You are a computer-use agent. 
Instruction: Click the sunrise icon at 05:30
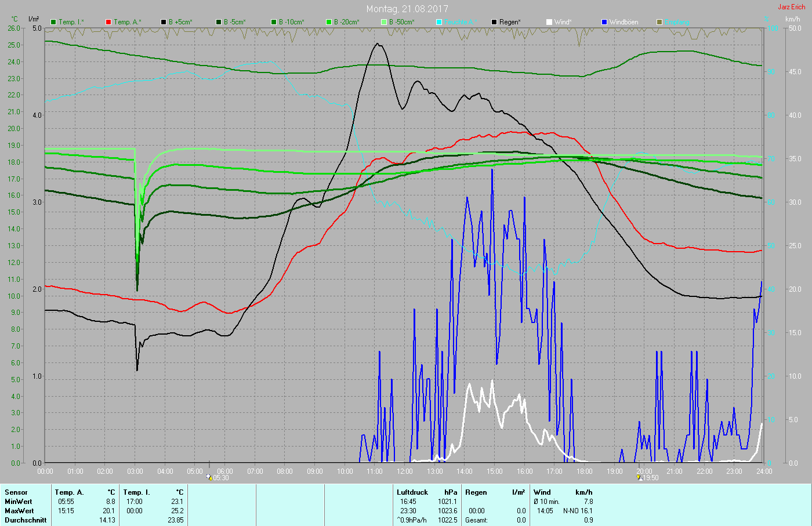click(x=209, y=477)
